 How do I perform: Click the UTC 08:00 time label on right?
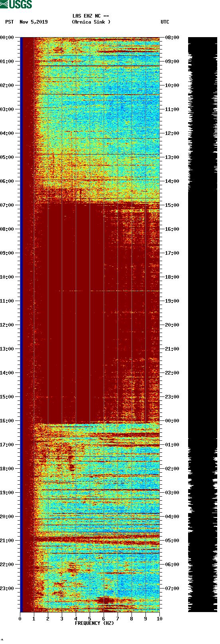tap(172, 38)
